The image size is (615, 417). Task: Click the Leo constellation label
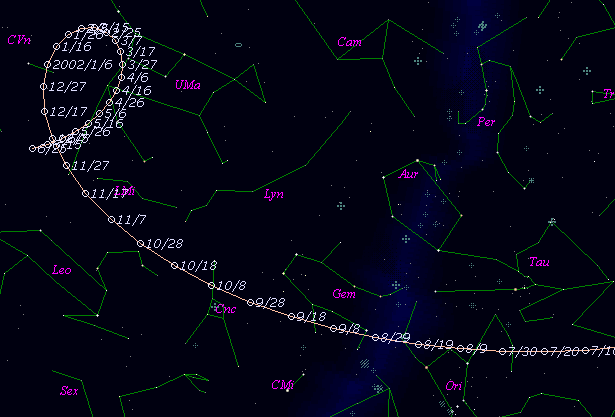point(62,269)
